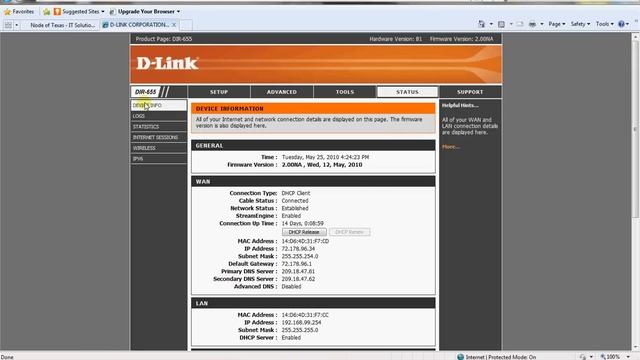
Task: Switch to Node of Texas browser tab
Action: pyautogui.click(x=62, y=25)
